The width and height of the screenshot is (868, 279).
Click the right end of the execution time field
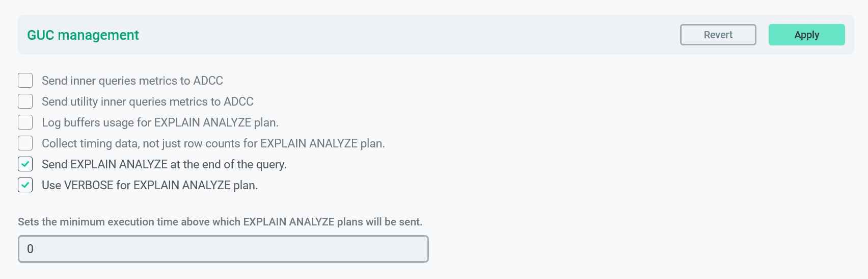[x=415, y=249]
